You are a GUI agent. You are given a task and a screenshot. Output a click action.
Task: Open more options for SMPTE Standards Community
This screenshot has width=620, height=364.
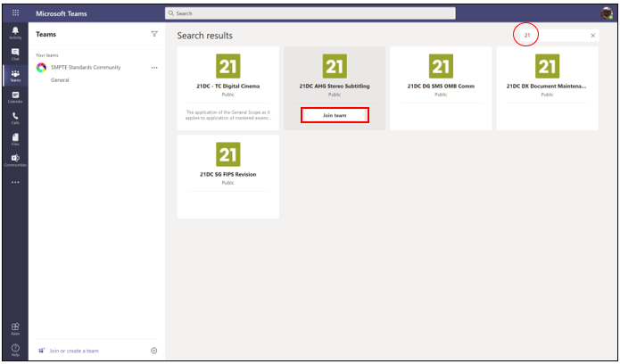154,68
